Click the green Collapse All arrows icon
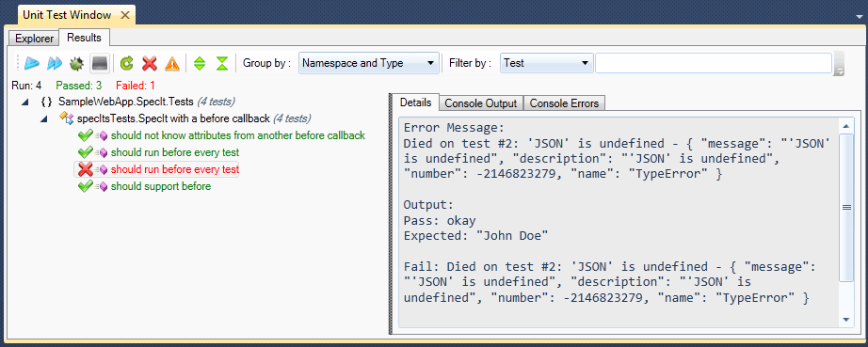The height and width of the screenshot is (347, 868). pyautogui.click(x=222, y=64)
